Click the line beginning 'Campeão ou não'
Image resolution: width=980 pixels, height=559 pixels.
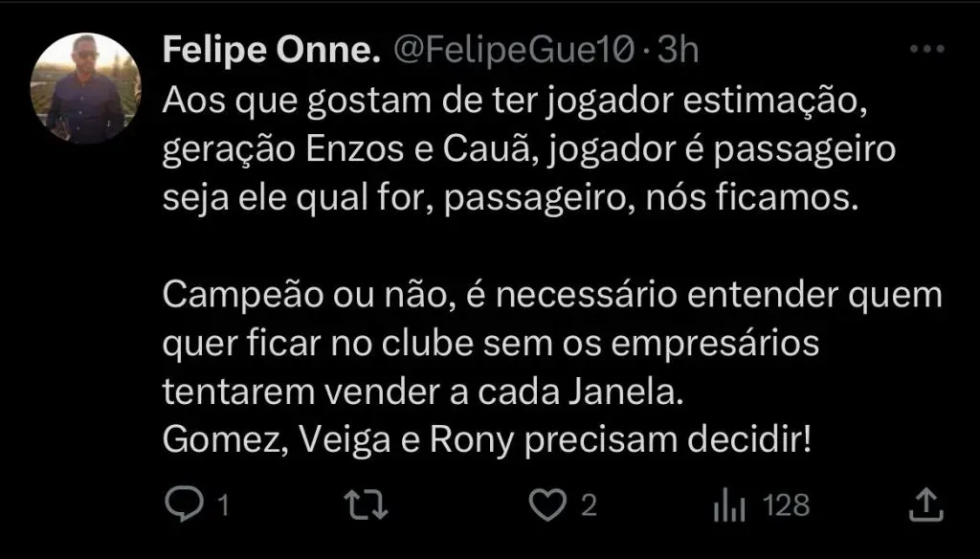click(x=552, y=295)
